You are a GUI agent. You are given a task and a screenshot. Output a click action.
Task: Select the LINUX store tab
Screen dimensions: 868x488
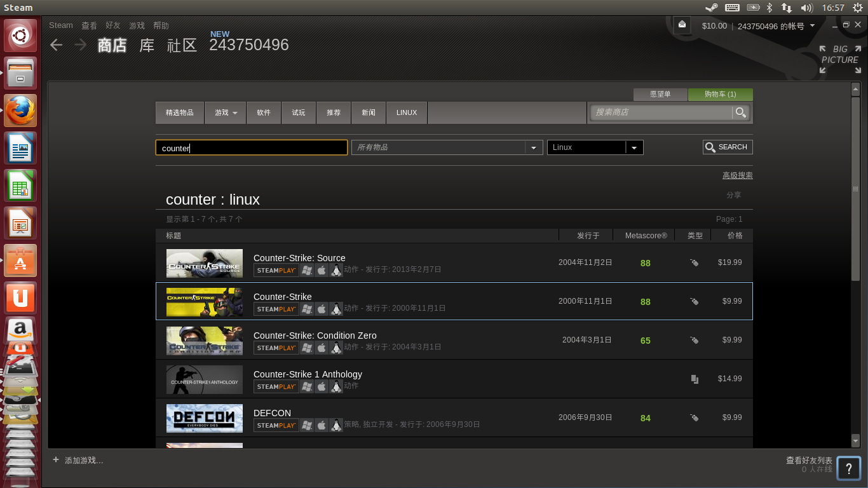407,112
